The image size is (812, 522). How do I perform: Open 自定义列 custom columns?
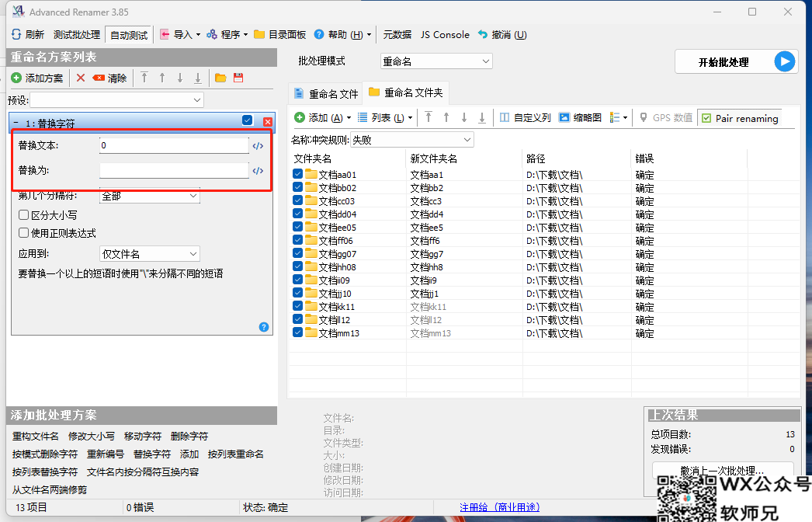pyautogui.click(x=525, y=117)
